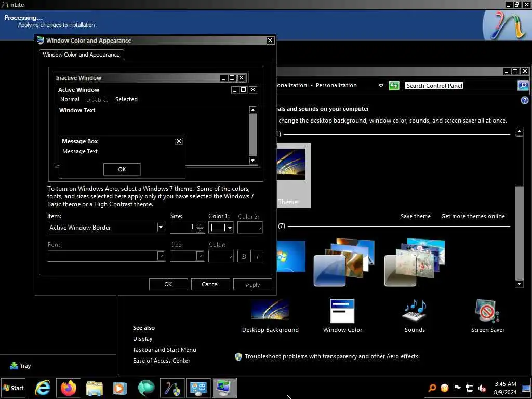Decrease the item Size with the down stepper

click(200, 230)
